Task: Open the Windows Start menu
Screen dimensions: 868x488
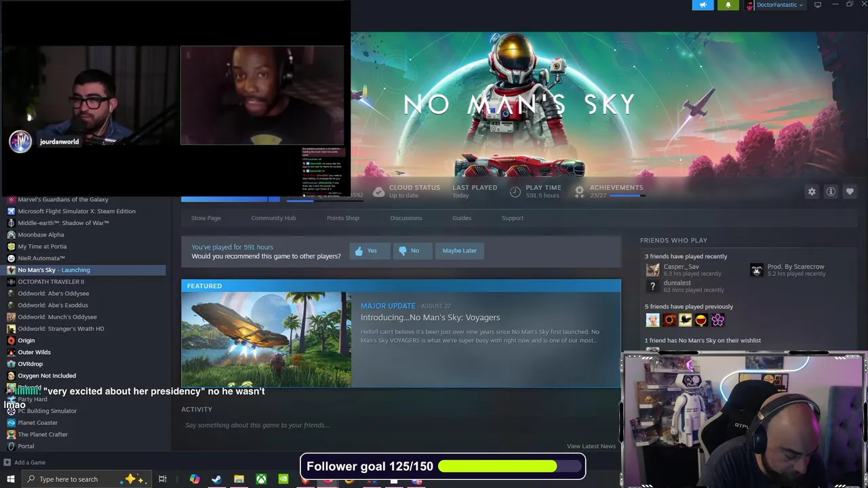Action: (10, 479)
